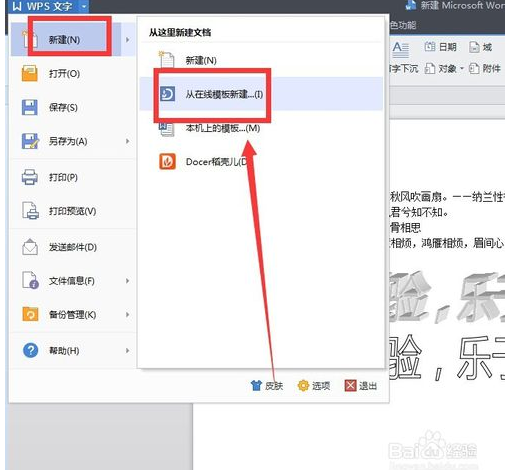Select 发送邮件(D) menu label
This screenshot has width=507, height=470.
pyautogui.click(x=73, y=247)
